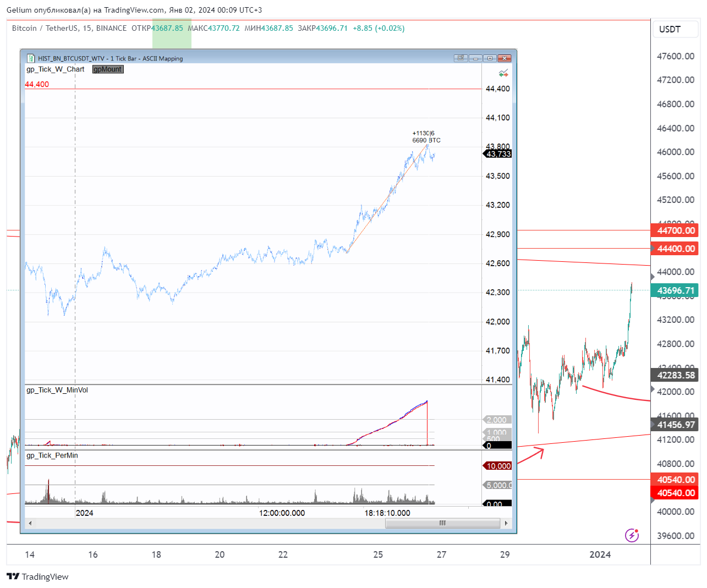Click right arrow of horizontal scrollbar
This screenshot has height=588, width=707.
[506, 523]
